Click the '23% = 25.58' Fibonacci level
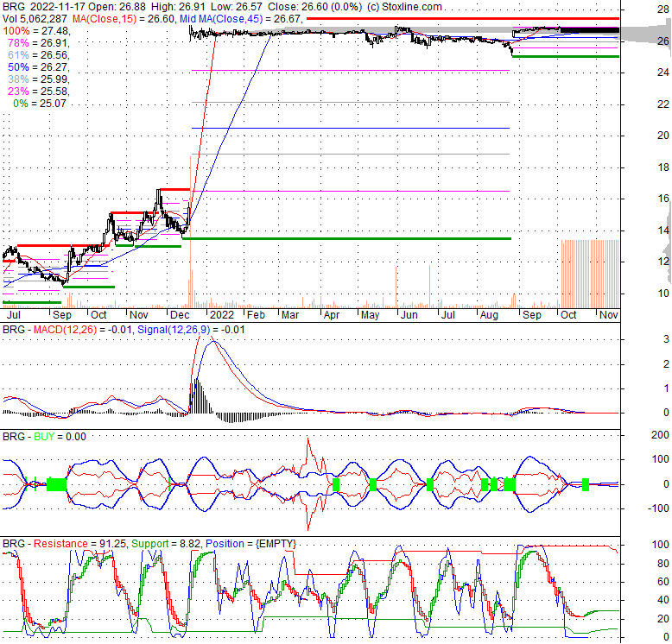Image resolution: width=672 pixels, height=644 pixels. [x=39, y=92]
